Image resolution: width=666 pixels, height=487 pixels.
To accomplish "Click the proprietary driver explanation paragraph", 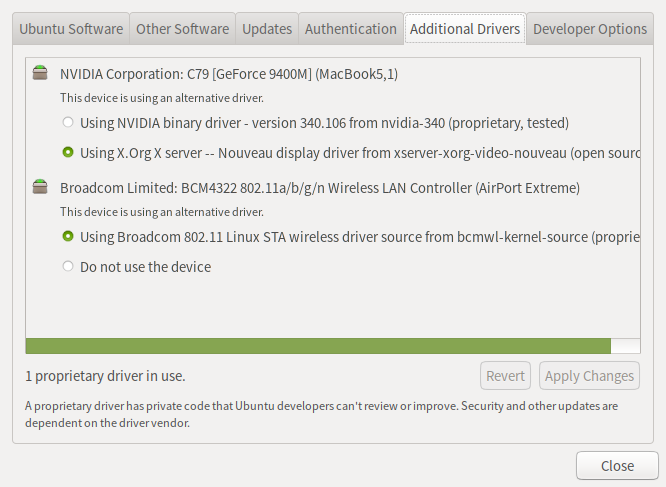I will pos(322,414).
